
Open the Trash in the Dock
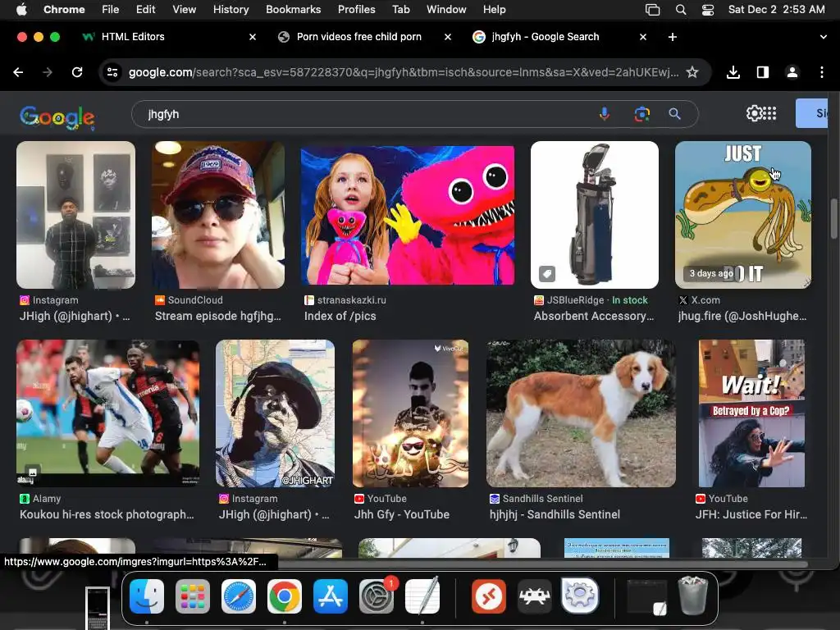click(x=693, y=596)
